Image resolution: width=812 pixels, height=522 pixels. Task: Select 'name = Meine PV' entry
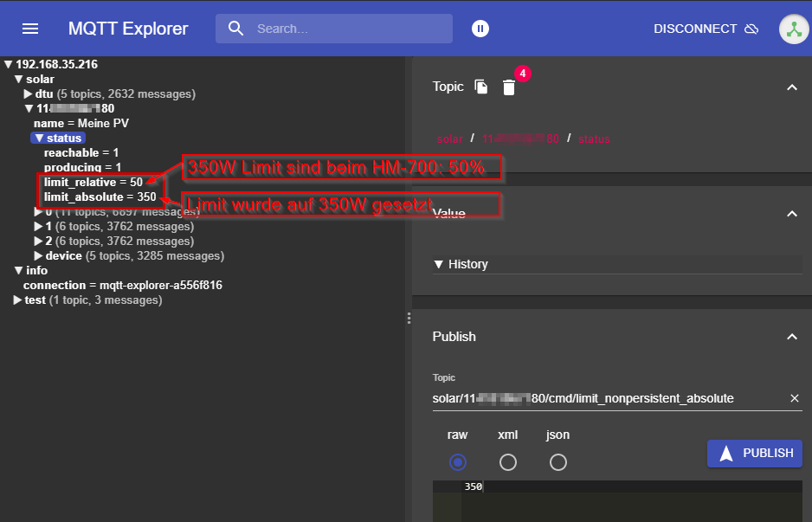tap(81, 123)
